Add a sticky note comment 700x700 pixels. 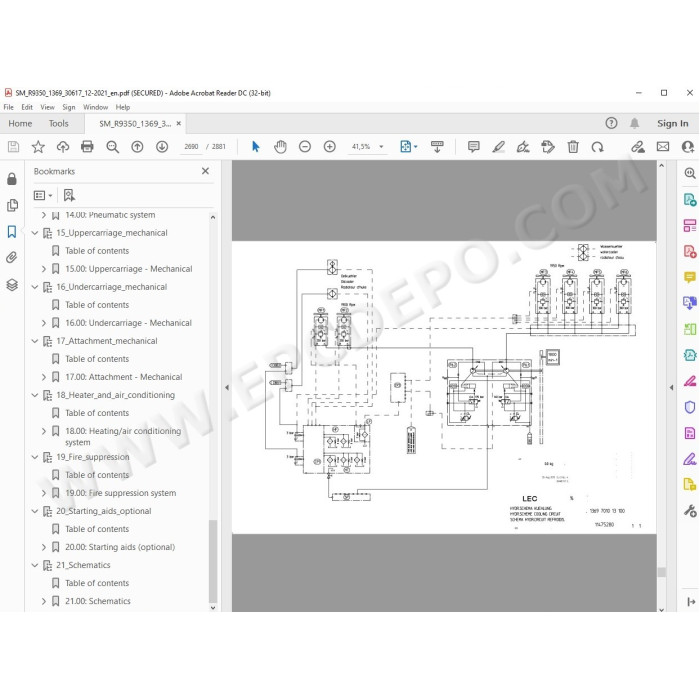pyautogui.click(x=474, y=146)
